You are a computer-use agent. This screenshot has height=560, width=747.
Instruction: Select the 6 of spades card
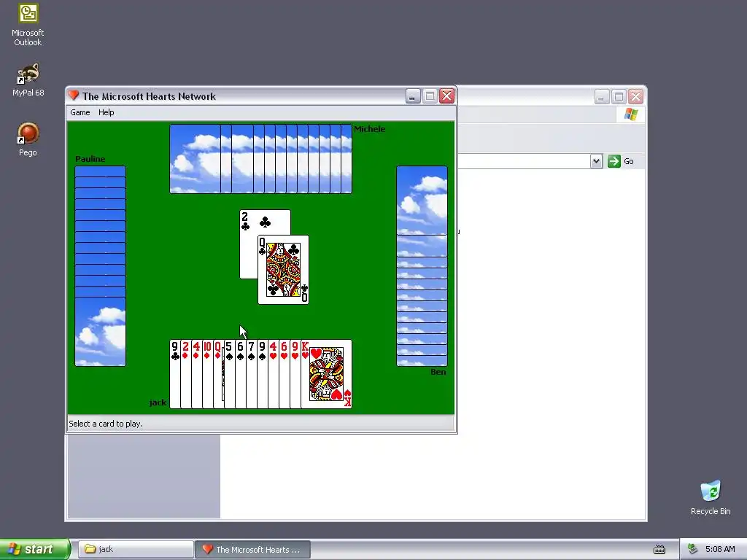pyautogui.click(x=241, y=374)
